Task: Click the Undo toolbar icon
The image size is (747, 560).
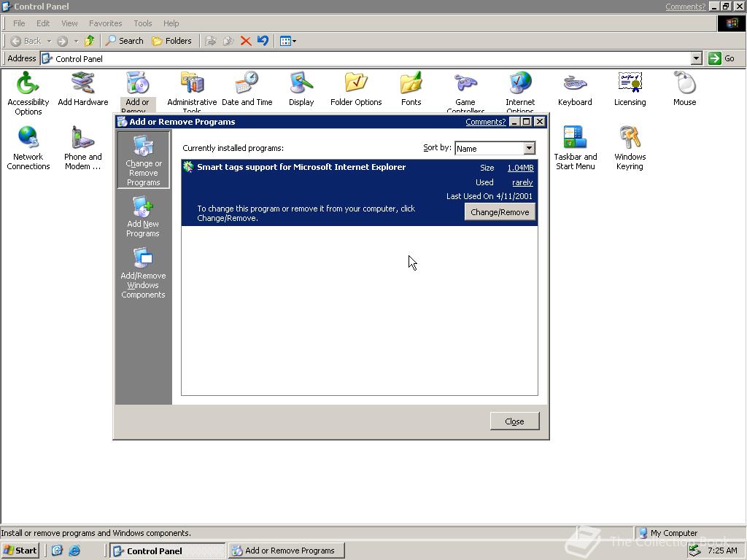Action: pos(263,41)
